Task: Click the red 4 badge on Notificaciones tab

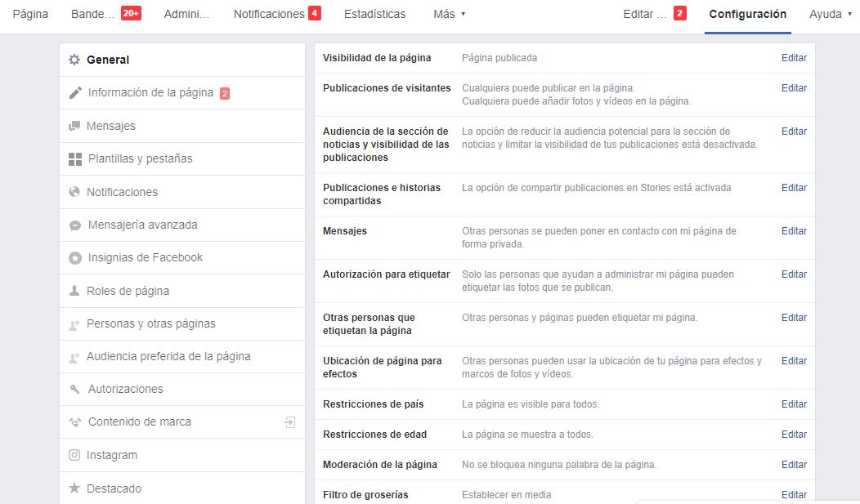Action: click(x=315, y=13)
